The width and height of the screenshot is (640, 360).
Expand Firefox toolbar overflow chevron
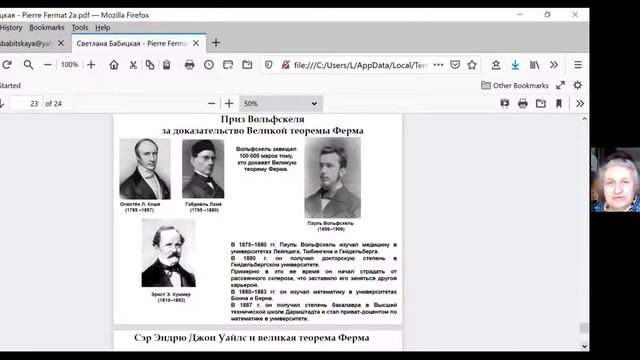click(x=553, y=65)
